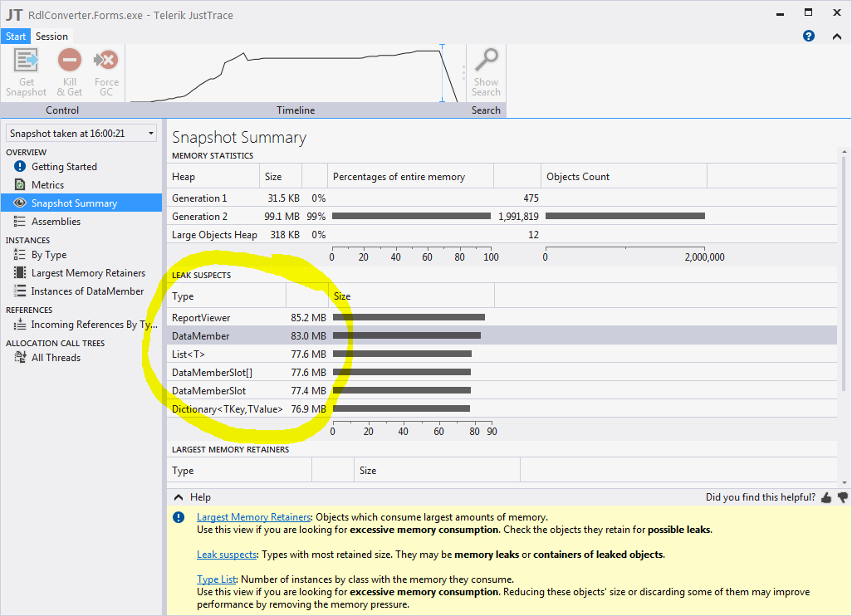Click the 1,991,819 objects count value
The image size is (852, 616).
pyautogui.click(x=518, y=216)
